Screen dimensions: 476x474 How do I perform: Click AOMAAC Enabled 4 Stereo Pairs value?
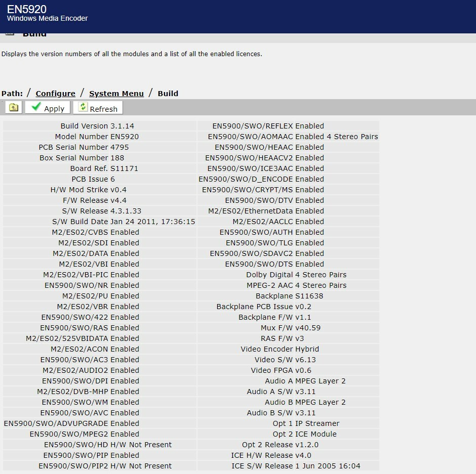click(x=337, y=137)
